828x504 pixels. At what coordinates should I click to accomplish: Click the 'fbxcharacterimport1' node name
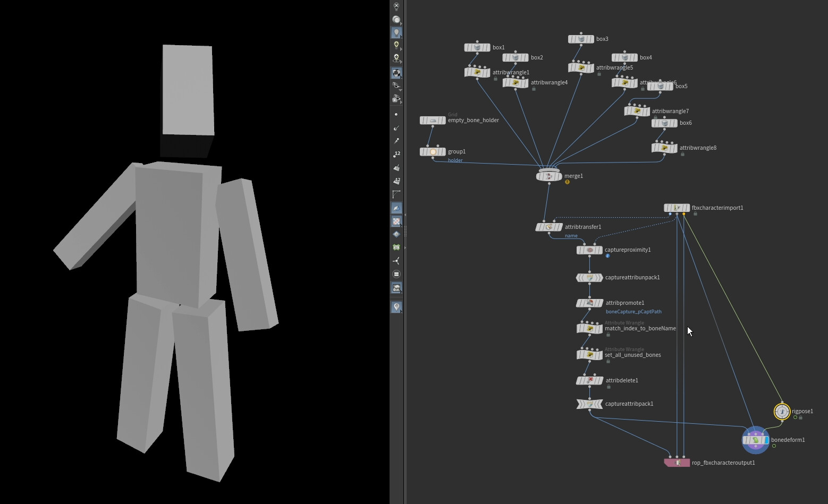pos(717,208)
